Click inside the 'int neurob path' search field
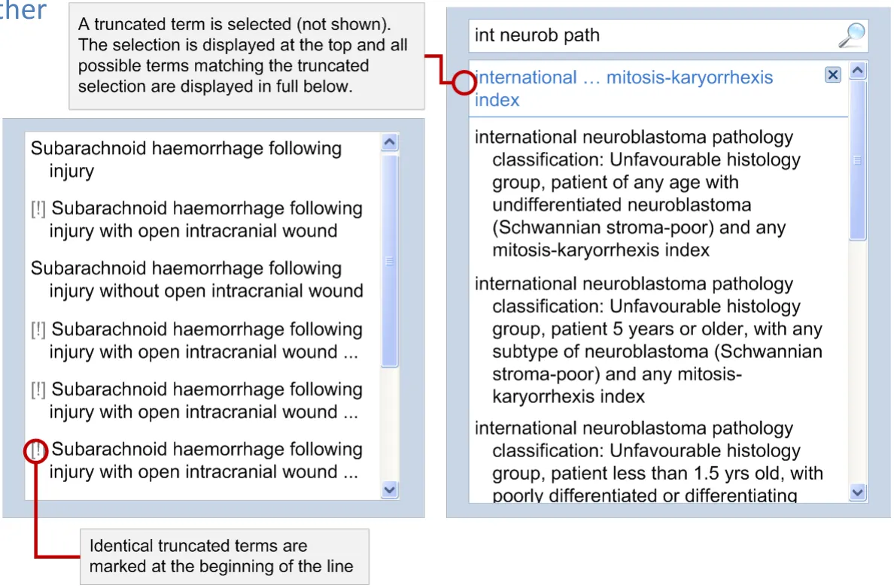 [647, 35]
